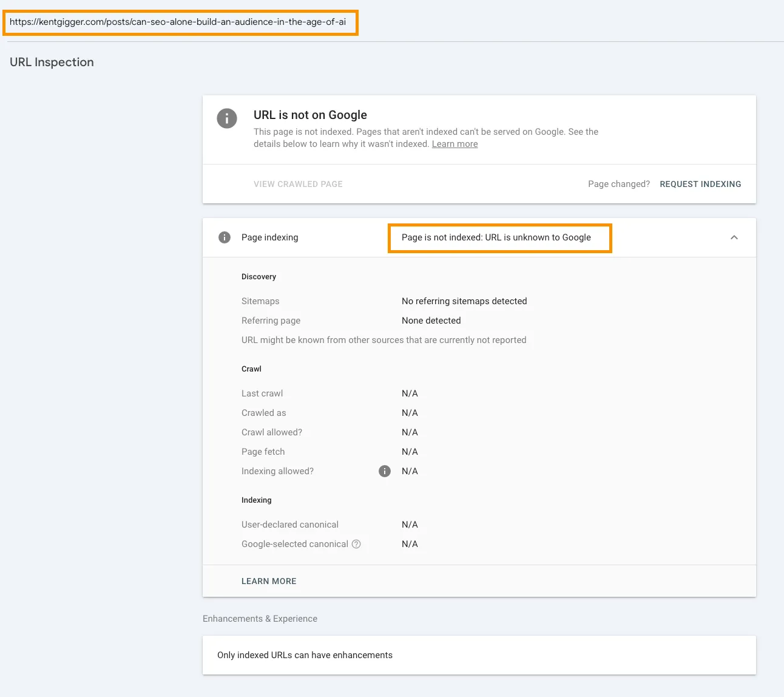Click the 'Indexing' section heading

coord(256,500)
